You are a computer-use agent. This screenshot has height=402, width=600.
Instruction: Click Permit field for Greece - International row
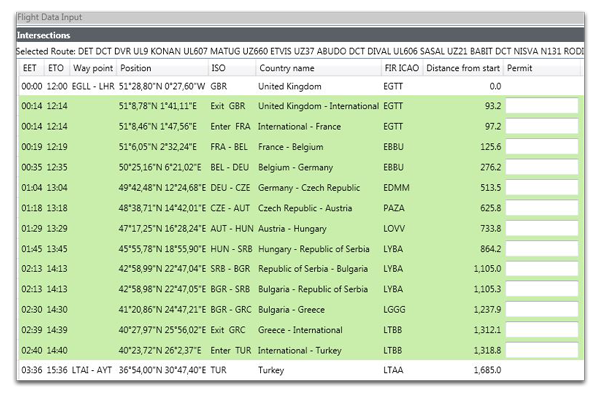pyautogui.click(x=542, y=330)
